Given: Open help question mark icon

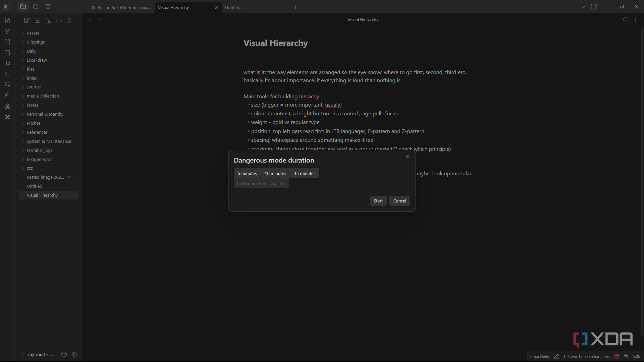Looking at the screenshot, I should [64, 354].
